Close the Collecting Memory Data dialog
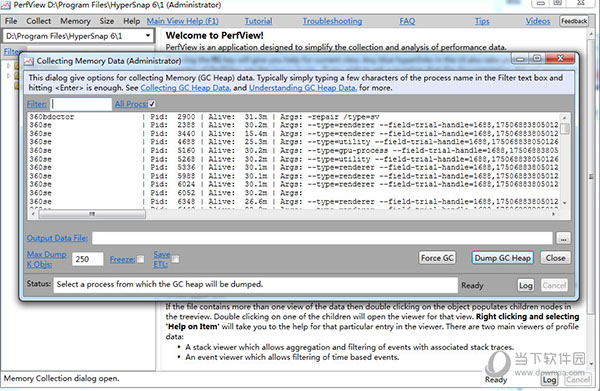The image size is (600, 391). (x=560, y=59)
